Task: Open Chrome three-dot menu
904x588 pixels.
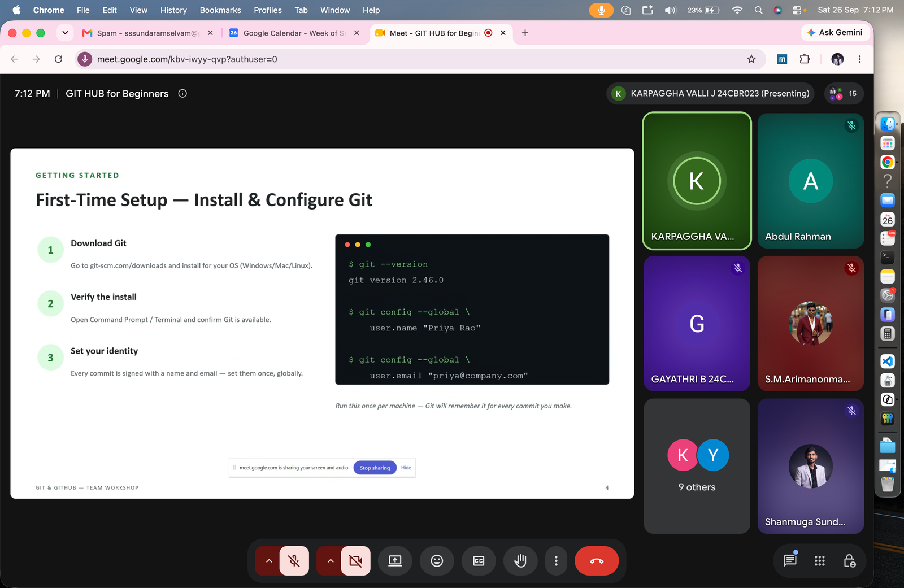Action: pyautogui.click(x=859, y=59)
